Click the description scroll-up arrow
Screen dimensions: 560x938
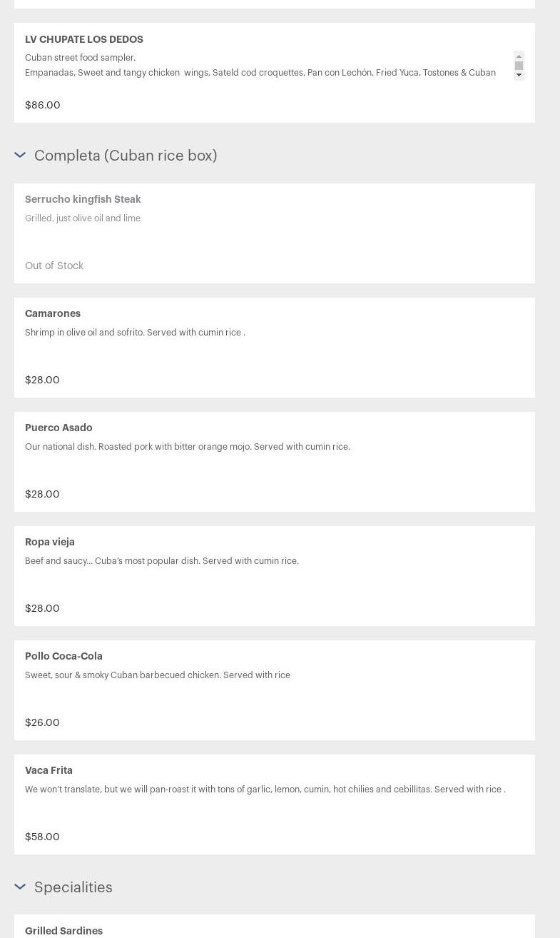pos(519,56)
